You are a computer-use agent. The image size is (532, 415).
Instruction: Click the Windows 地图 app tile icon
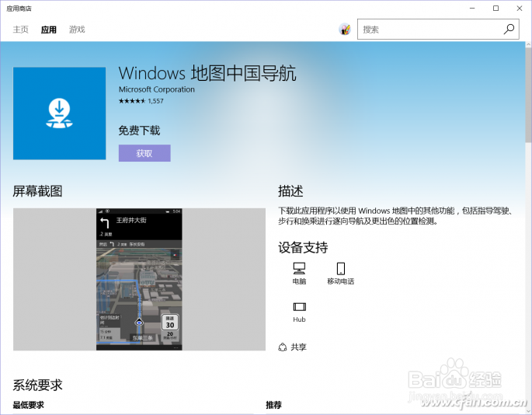[x=59, y=113]
